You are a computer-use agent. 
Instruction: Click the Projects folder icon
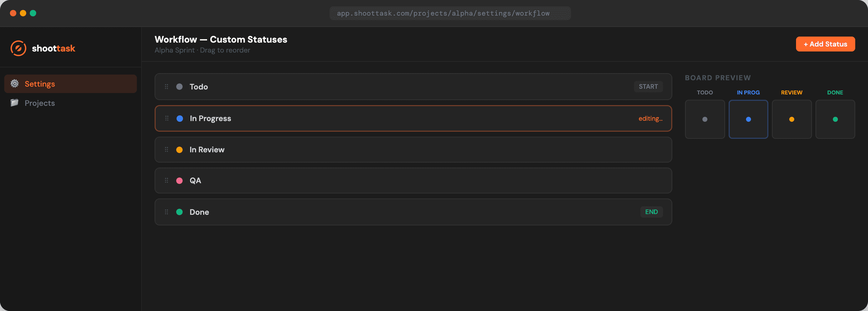[x=15, y=103]
